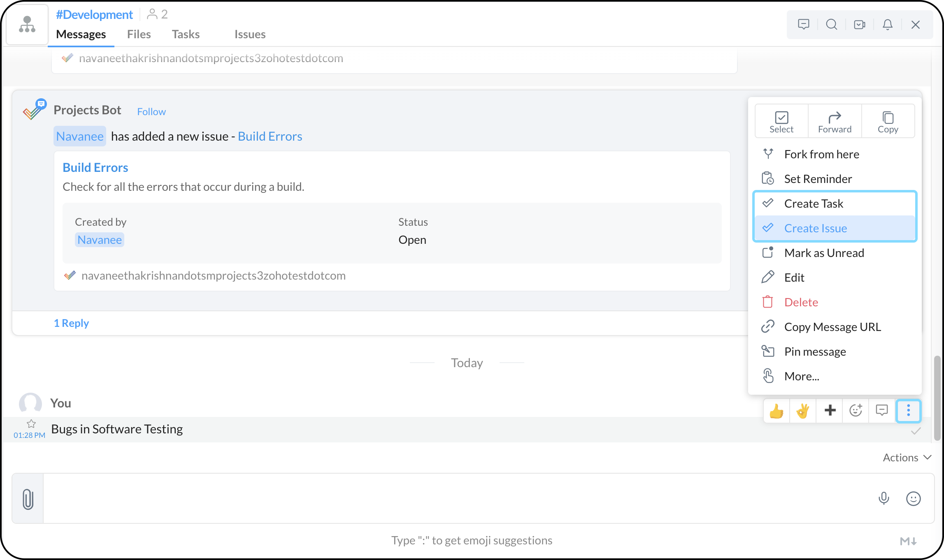
Task: Start a video call from header
Action: click(860, 25)
